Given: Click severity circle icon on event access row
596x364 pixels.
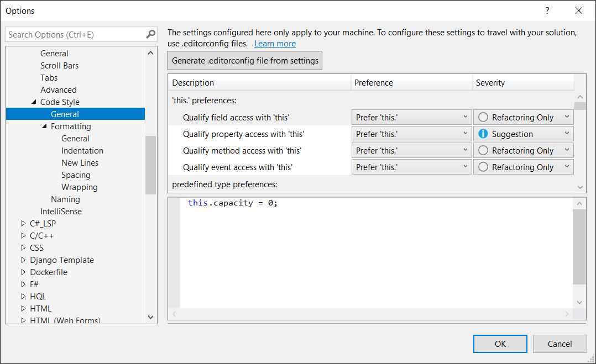Looking at the screenshot, I should pos(483,166).
